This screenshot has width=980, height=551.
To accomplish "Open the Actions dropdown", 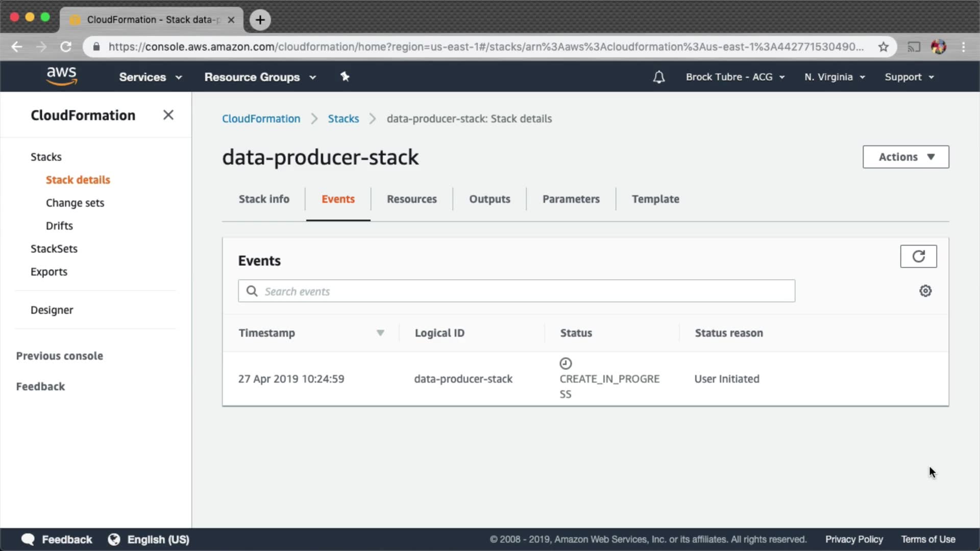I will point(905,157).
